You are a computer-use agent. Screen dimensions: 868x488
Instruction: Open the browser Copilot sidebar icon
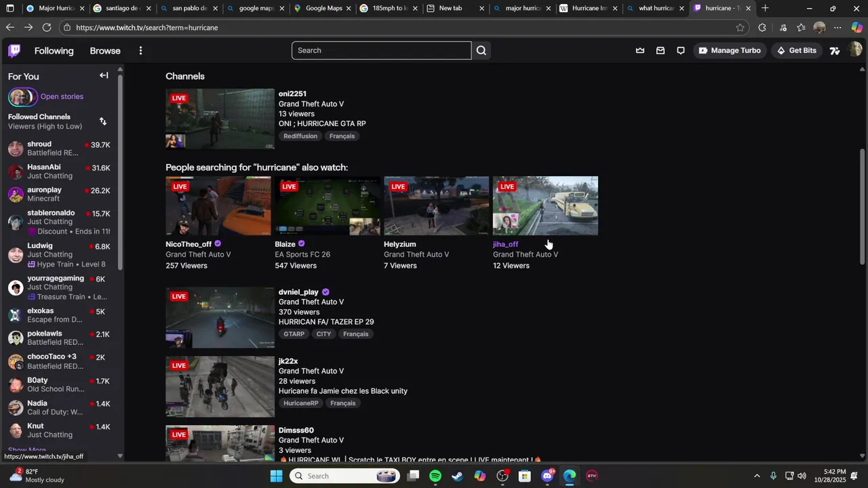click(856, 28)
